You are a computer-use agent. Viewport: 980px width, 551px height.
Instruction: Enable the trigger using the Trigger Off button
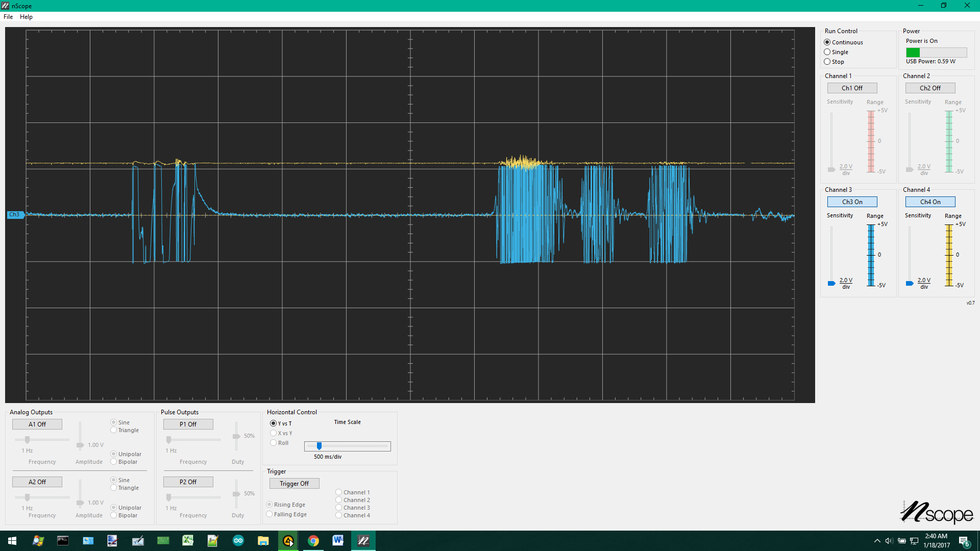(294, 483)
